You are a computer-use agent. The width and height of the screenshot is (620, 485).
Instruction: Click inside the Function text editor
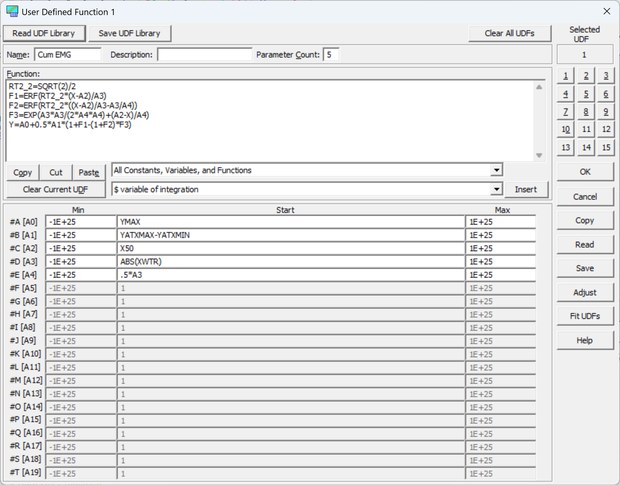point(270,120)
